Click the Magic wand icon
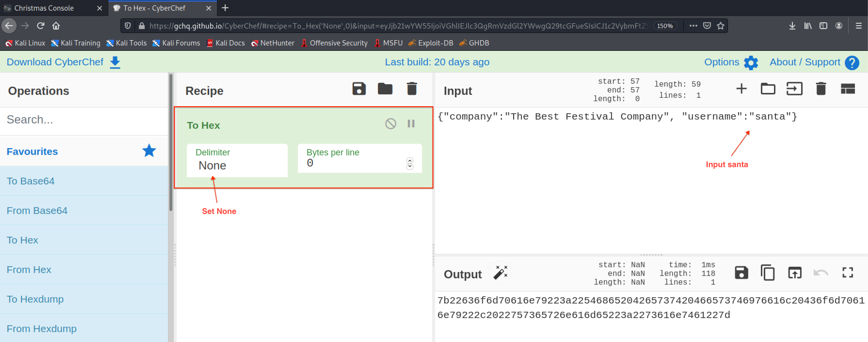The height and width of the screenshot is (342, 868). pos(500,272)
